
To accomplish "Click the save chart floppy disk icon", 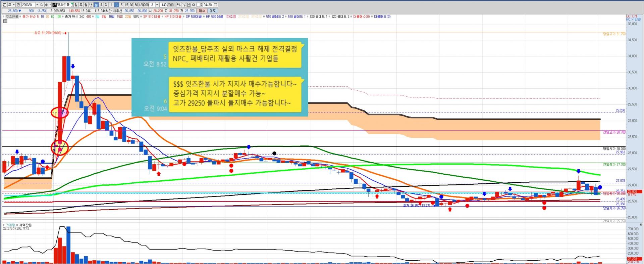I will (189, 5).
